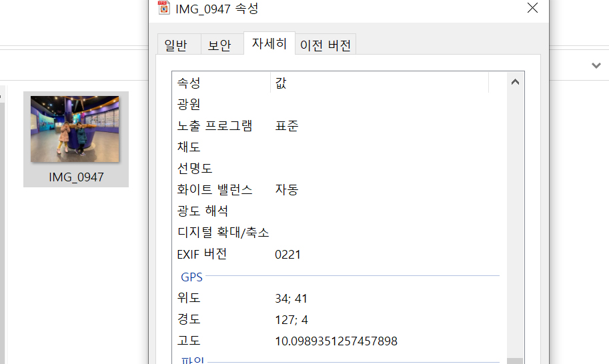
Task: Click the 속성 column header
Action: point(221,82)
